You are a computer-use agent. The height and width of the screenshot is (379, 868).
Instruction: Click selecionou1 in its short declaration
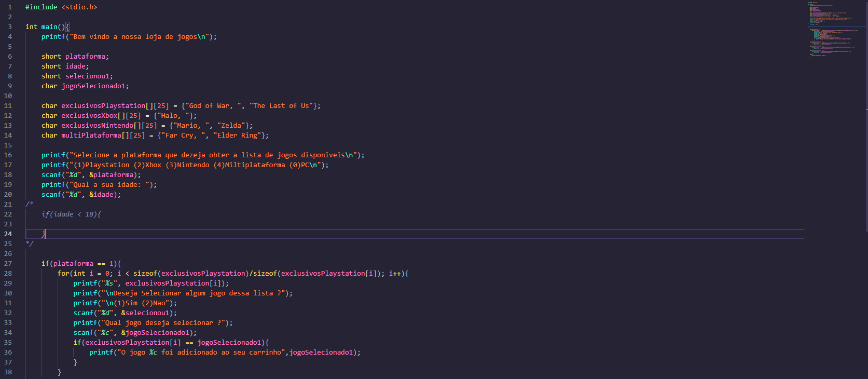87,76
